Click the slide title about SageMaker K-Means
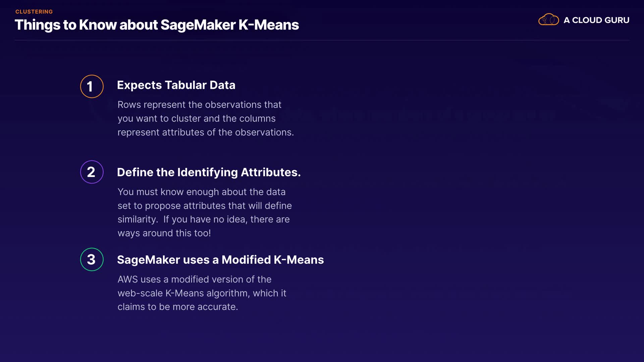Screen dimensions: 644x362 pos(157,25)
